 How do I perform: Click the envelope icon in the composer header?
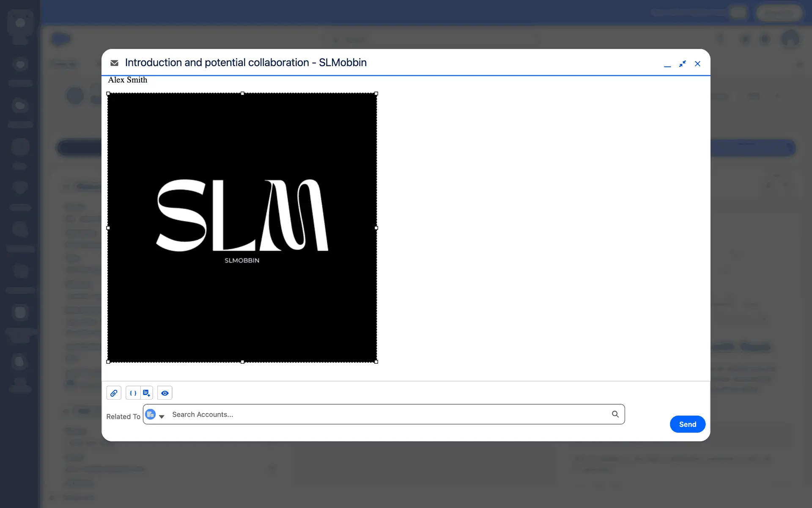pos(114,63)
